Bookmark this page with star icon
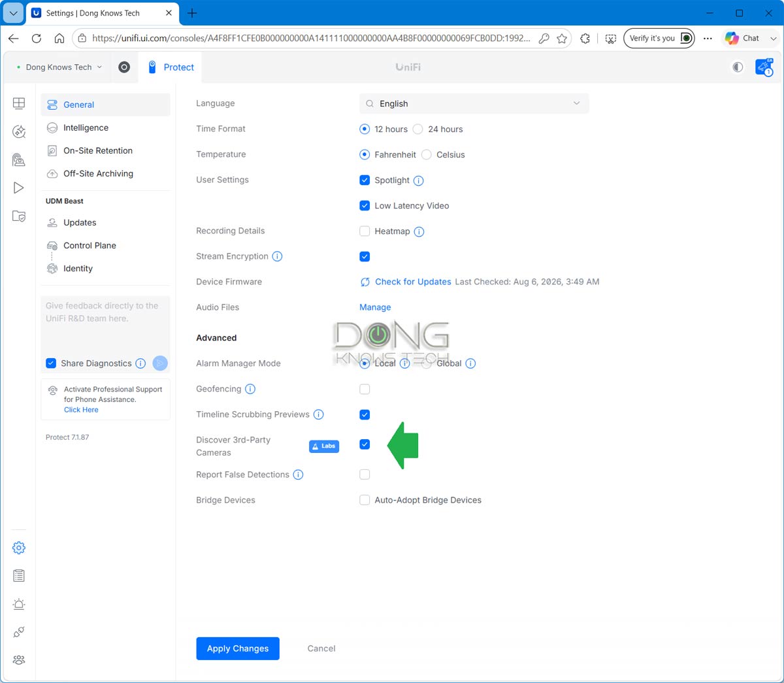 point(562,39)
